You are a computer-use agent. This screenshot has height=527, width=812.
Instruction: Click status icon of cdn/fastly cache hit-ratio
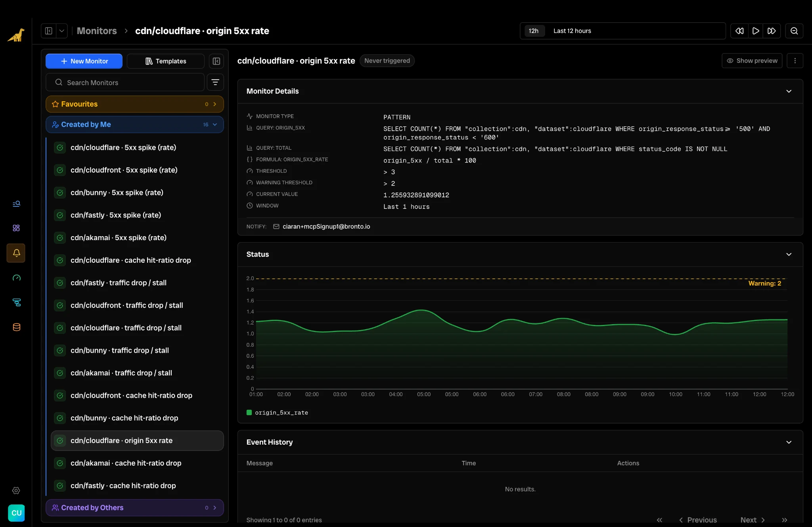tap(60, 486)
